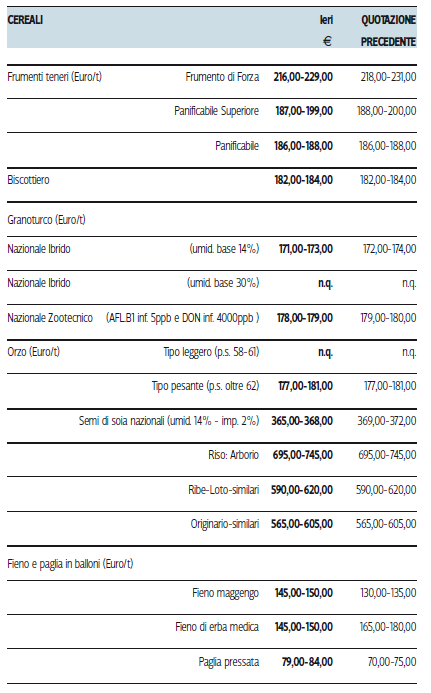Click the Biscottiero row label

tap(28, 180)
